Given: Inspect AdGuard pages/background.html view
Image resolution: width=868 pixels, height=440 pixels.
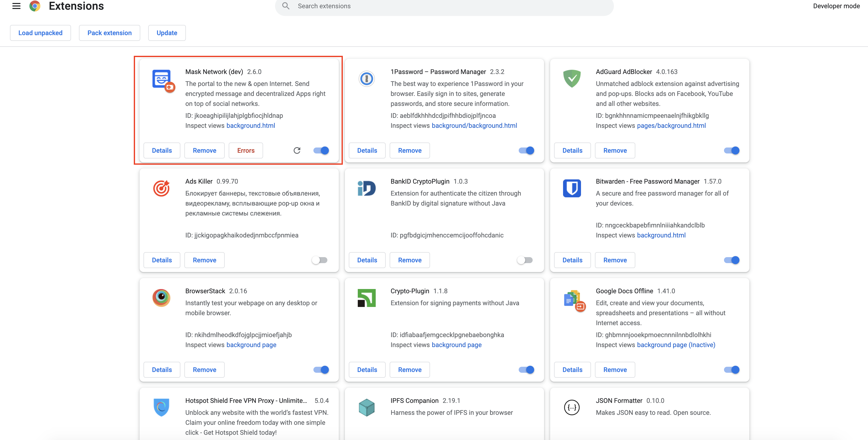Looking at the screenshot, I should 671,125.
